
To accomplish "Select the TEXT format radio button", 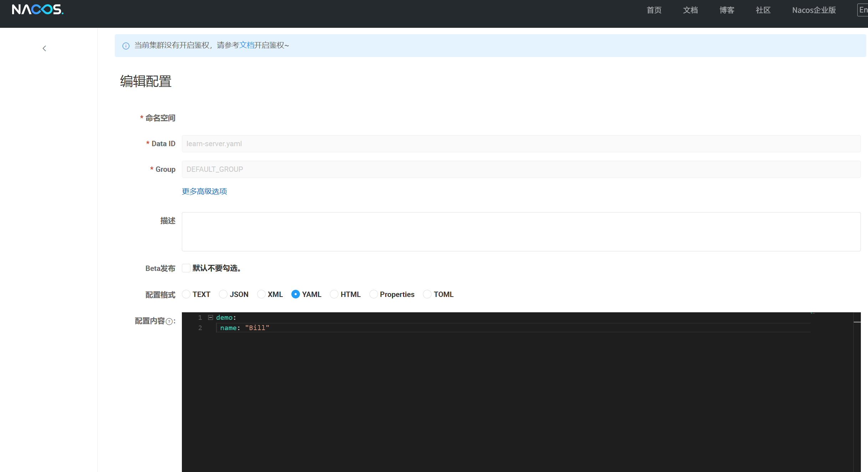I will (186, 294).
